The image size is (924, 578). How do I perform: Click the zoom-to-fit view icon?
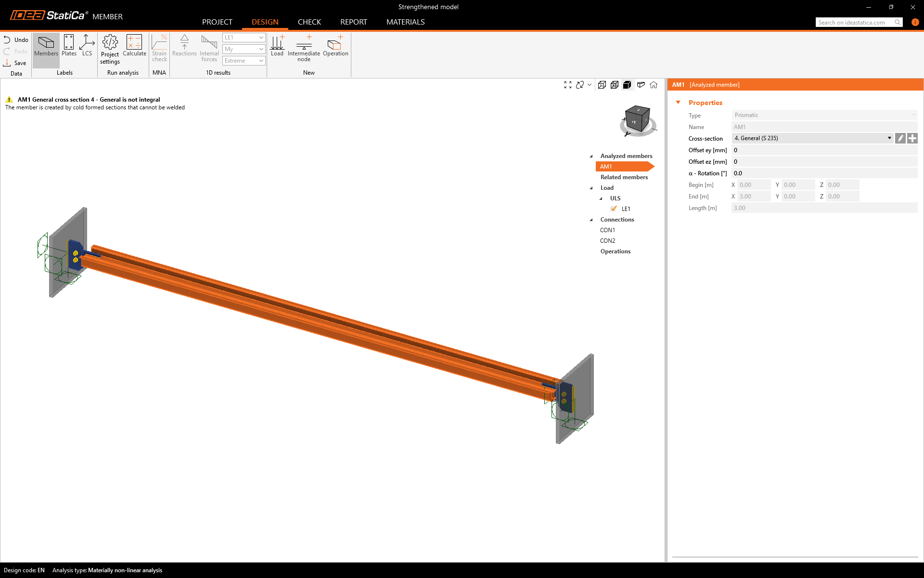(568, 85)
